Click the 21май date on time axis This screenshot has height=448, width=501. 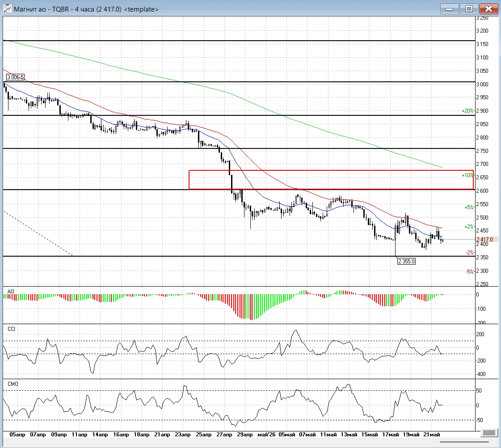coord(432,435)
